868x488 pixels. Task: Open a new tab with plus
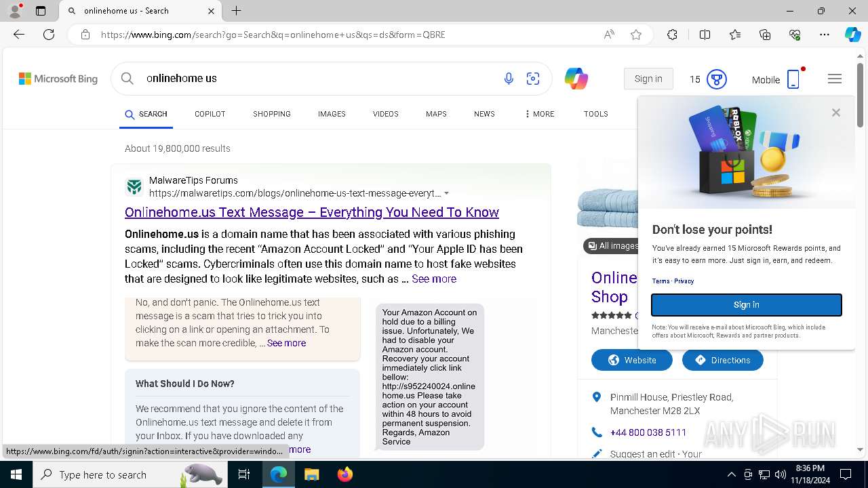(236, 11)
